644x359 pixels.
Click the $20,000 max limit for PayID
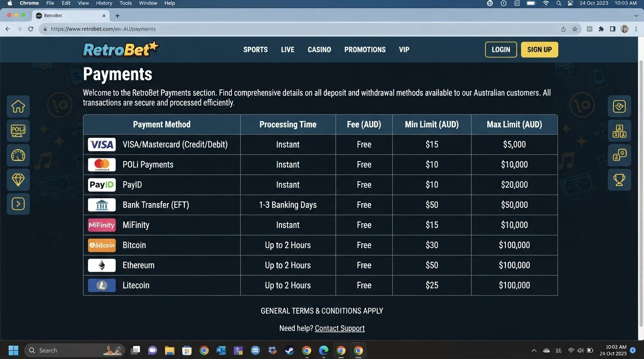pyautogui.click(x=514, y=185)
